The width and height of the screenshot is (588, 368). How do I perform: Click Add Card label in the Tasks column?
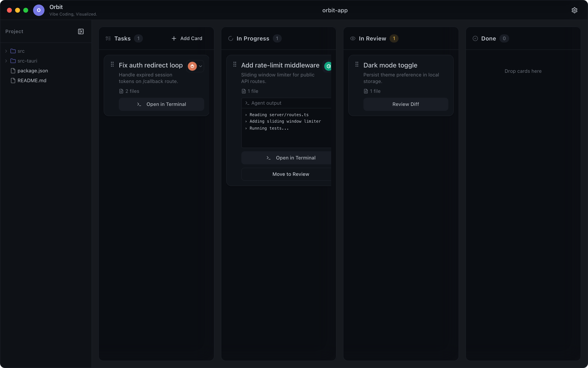(x=191, y=38)
